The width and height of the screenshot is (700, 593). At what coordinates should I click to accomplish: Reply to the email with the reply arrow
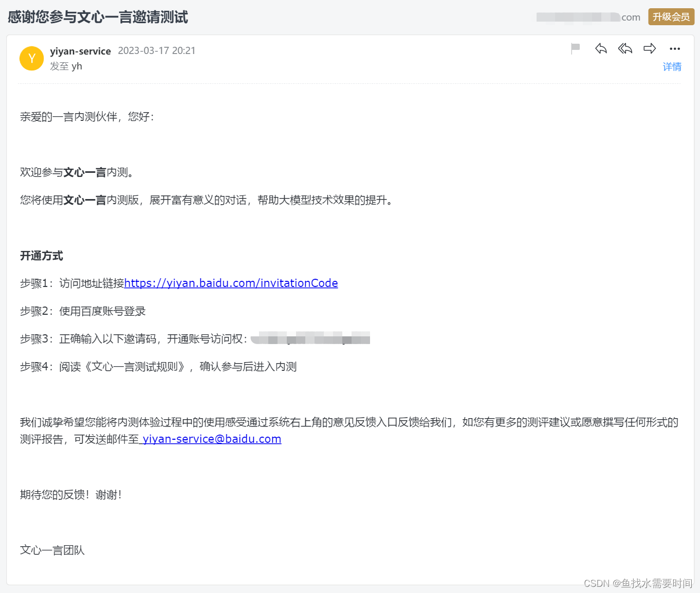tap(601, 48)
